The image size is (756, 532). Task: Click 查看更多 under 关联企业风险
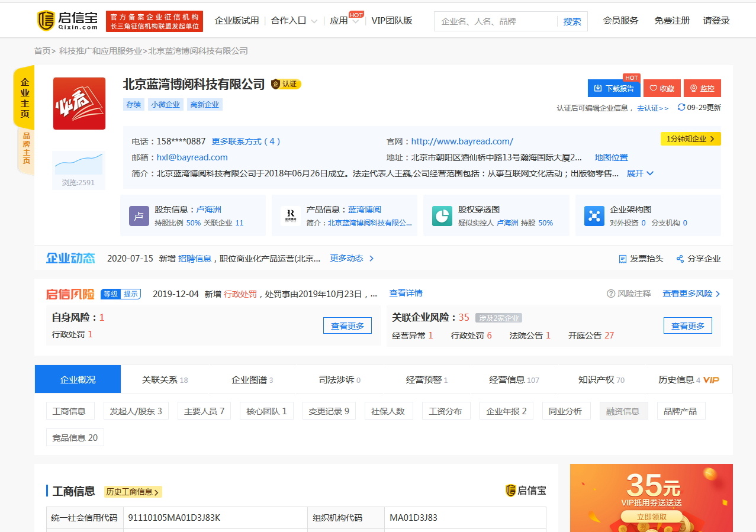[687, 325]
